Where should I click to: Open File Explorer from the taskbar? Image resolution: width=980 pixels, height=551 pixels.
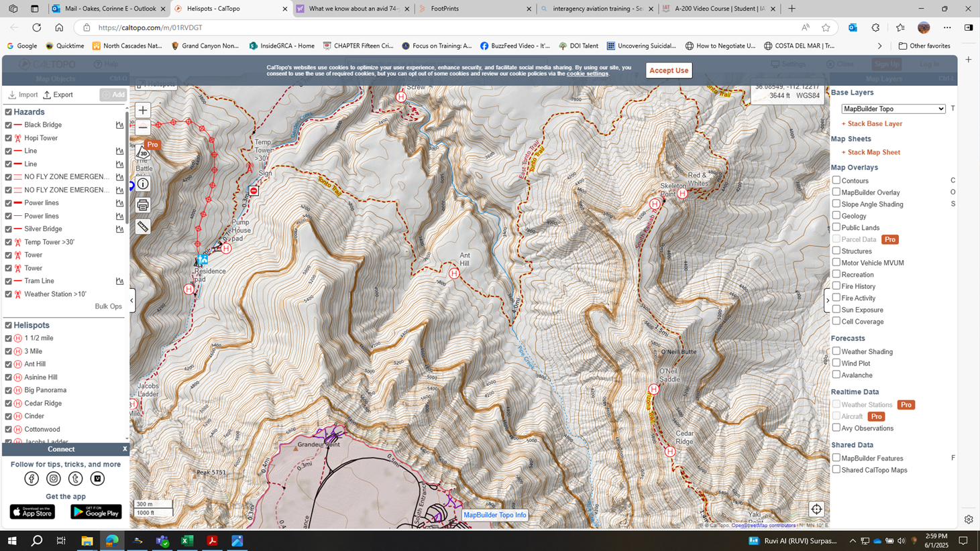[87, 541]
